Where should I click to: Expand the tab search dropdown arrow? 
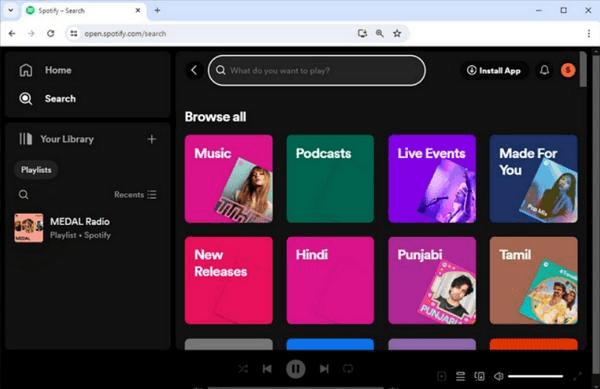(11, 10)
